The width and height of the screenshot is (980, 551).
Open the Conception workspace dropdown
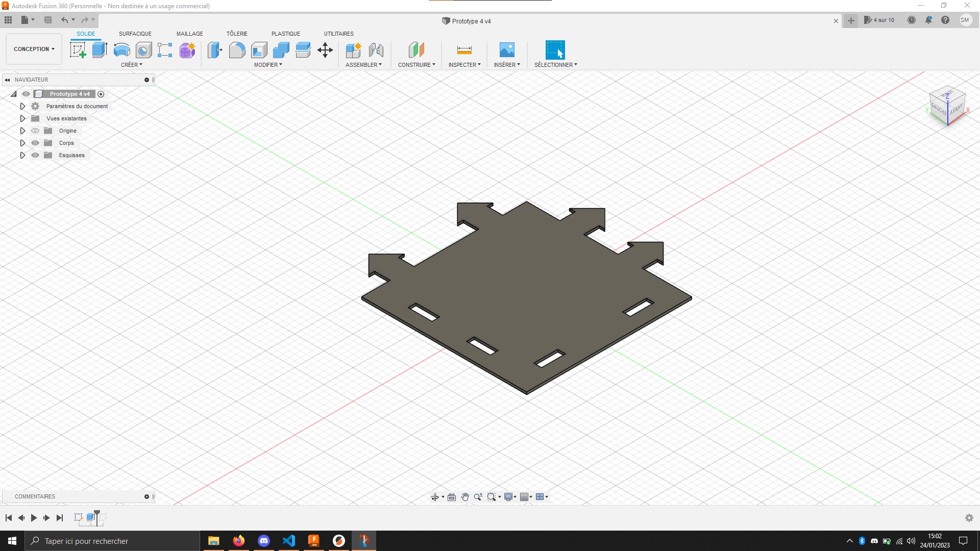click(x=34, y=49)
